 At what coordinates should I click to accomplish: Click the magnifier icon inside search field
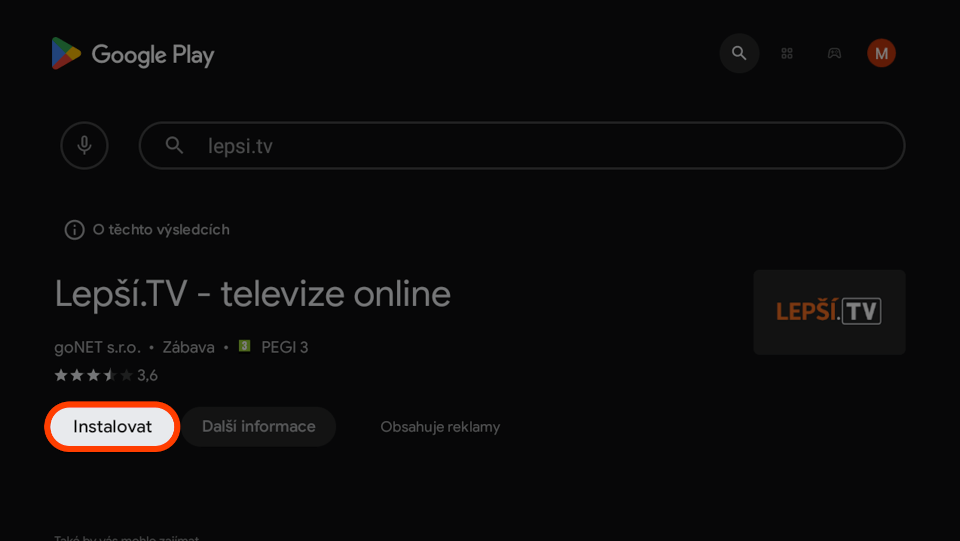tap(174, 146)
